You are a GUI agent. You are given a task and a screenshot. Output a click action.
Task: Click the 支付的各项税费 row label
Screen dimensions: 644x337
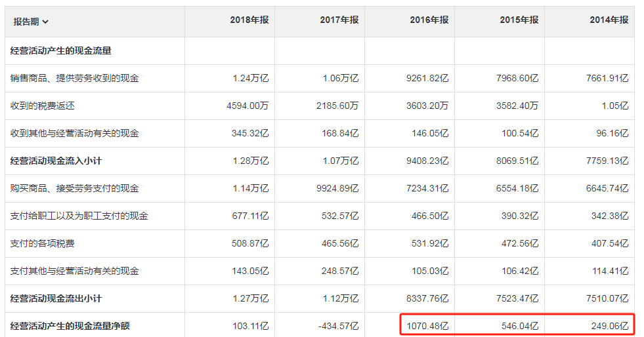coord(42,243)
